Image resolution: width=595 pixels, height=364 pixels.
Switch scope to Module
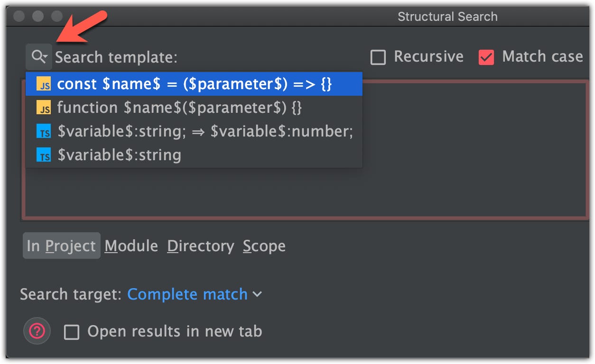[x=131, y=246]
